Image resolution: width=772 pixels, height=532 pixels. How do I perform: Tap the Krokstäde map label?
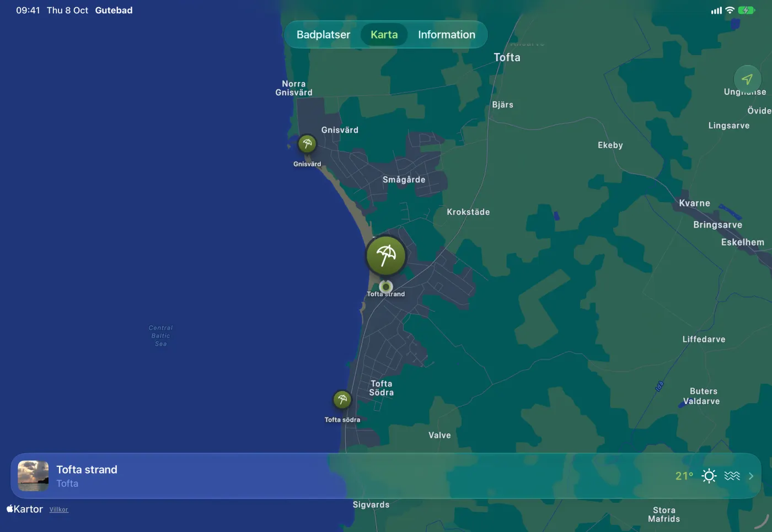[x=468, y=212]
